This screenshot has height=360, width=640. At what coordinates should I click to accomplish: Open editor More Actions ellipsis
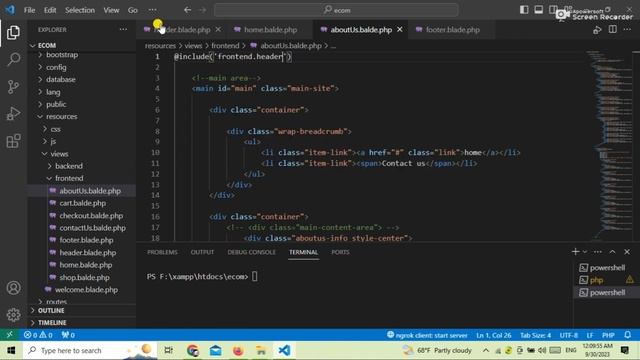[x=627, y=29]
